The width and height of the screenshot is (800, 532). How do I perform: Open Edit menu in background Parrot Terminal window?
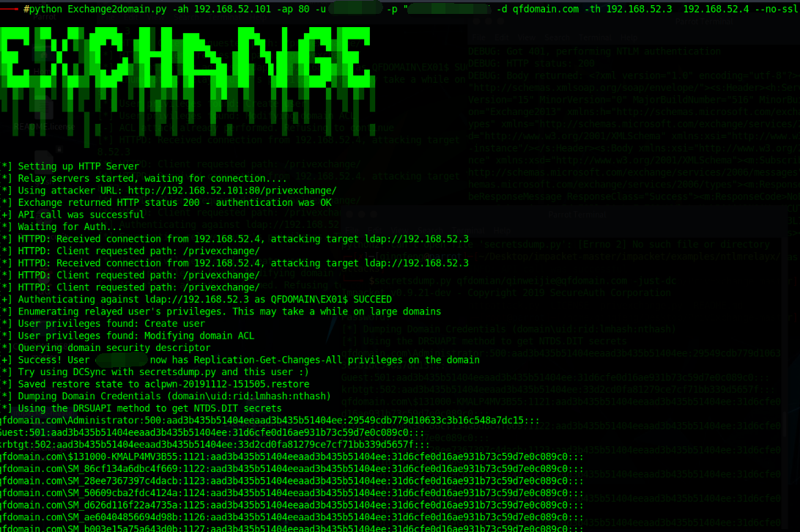[502, 38]
